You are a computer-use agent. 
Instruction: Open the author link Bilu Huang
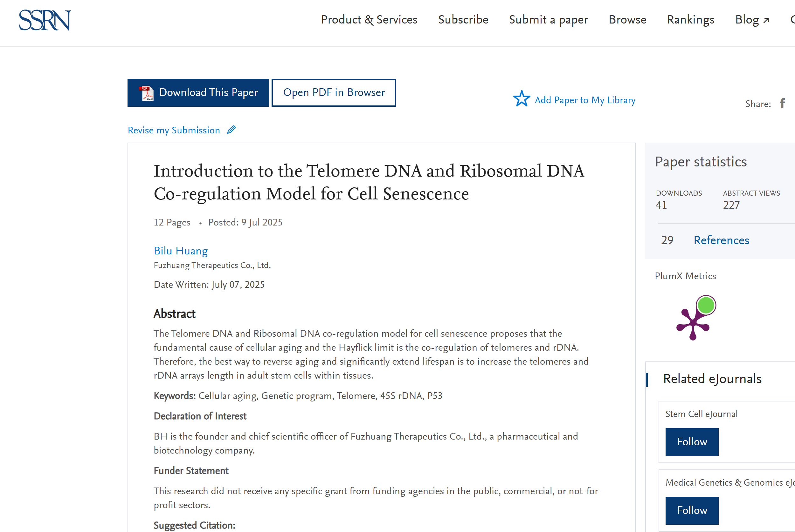pos(181,251)
